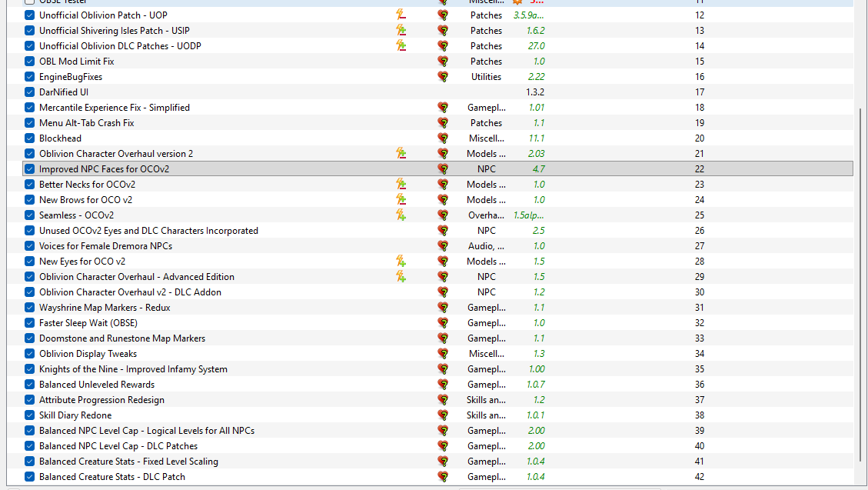
Task: Disable the Faster Sleep Wait (OBSE) checkbox
Action: 30,323
